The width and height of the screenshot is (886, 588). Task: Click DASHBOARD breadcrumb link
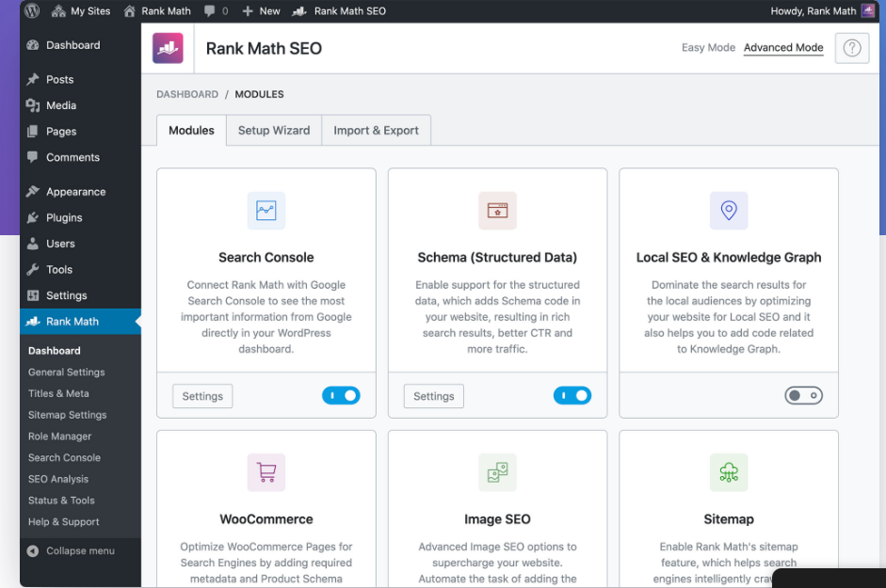click(x=187, y=94)
